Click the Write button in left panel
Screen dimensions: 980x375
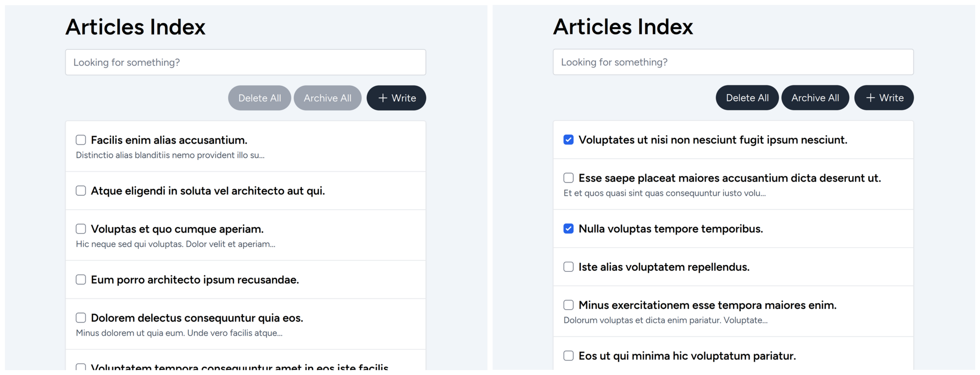coord(396,98)
